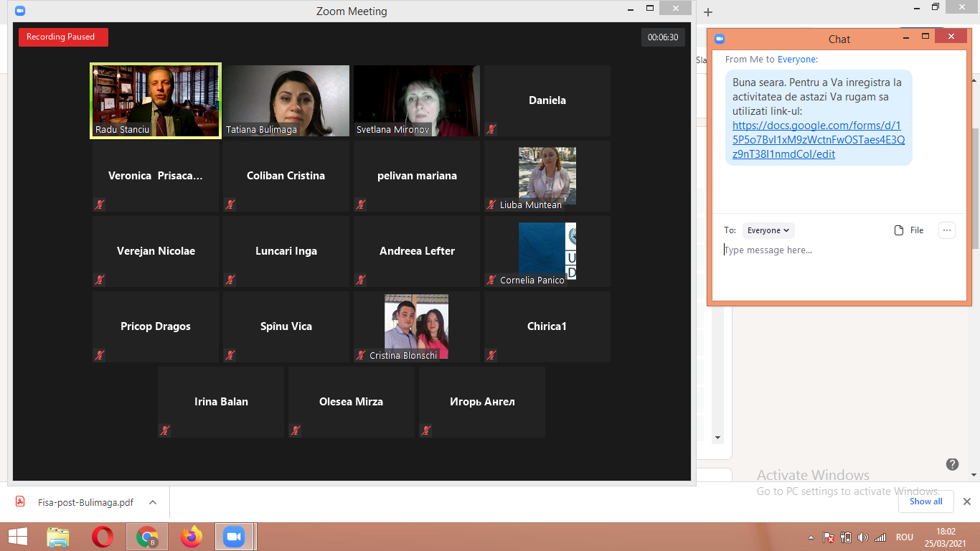Select Svetlana Mironov's video thumbnail
Viewport: 980px width, 551px height.
[x=417, y=100]
